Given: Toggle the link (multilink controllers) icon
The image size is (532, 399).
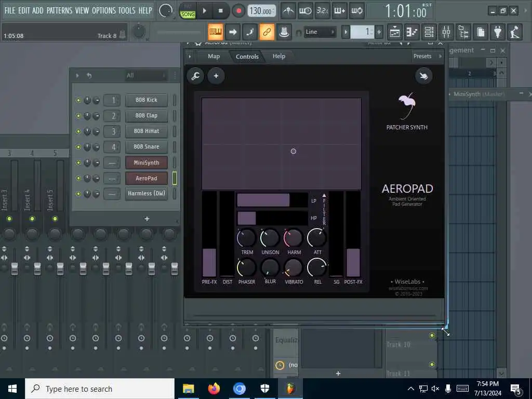Looking at the screenshot, I should click(x=267, y=32).
